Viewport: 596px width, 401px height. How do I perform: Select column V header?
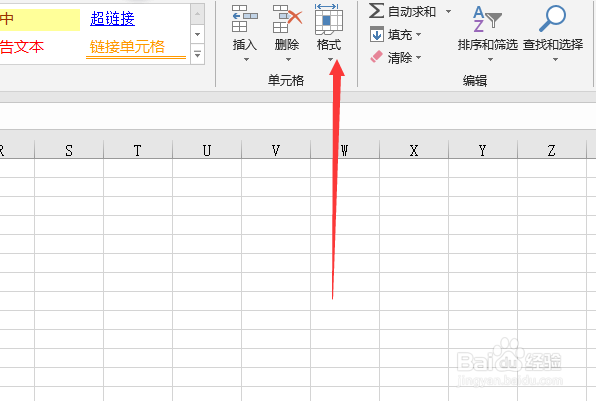coord(276,150)
